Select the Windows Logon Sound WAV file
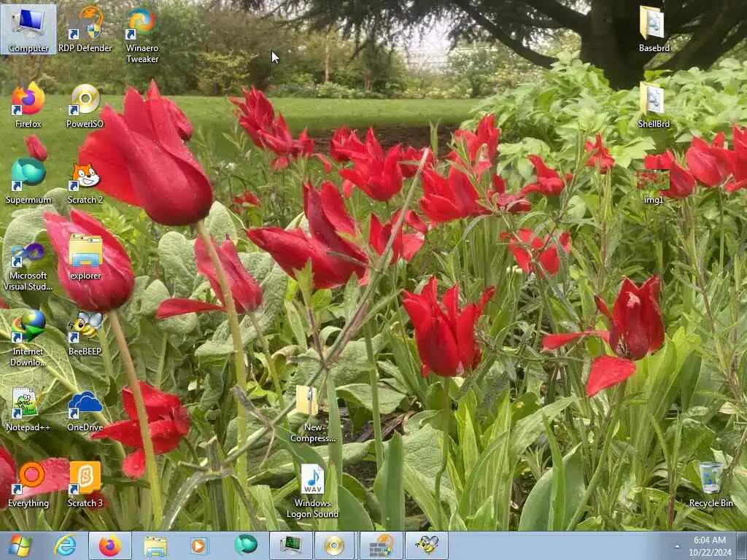747x560 pixels. click(312, 491)
